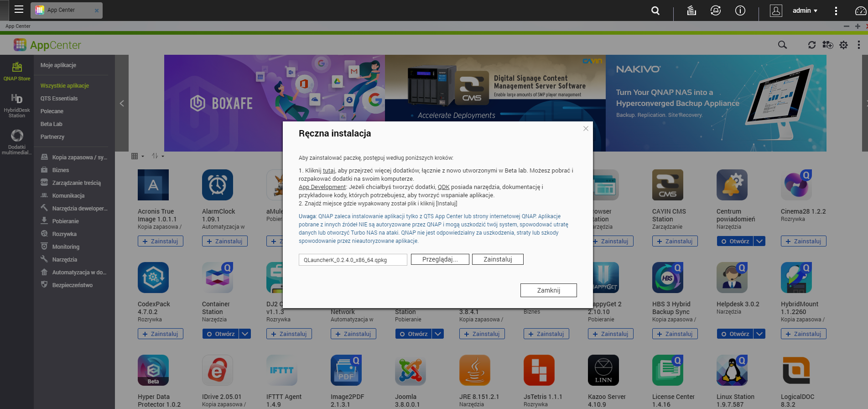Viewport: 868px width, 409px height.
Task: Expand Helpdesk options arrow
Action: point(759,334)
